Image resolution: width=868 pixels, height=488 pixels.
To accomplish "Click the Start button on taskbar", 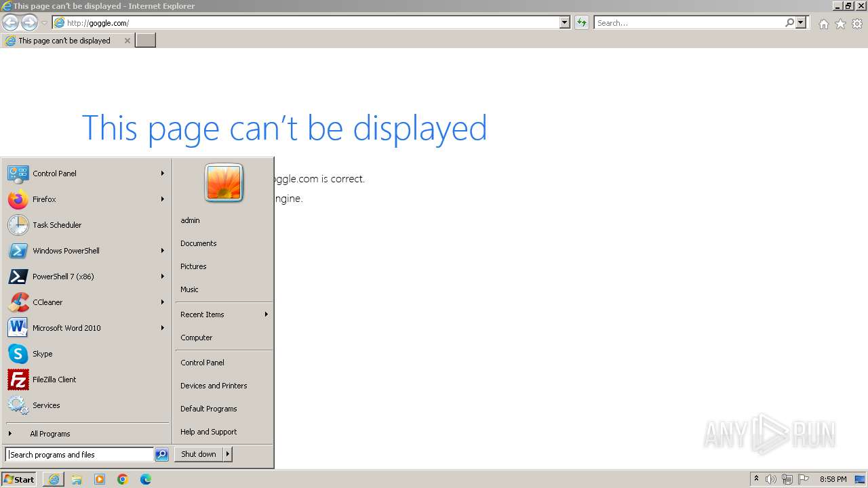I will pos(19,479).
